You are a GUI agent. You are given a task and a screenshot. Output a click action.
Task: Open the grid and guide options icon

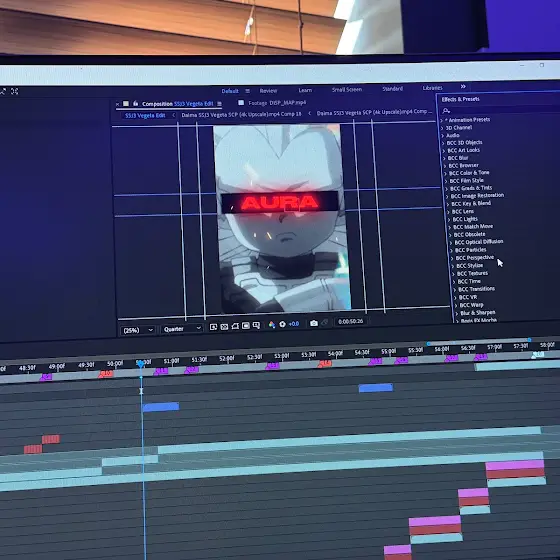point(256,325)
